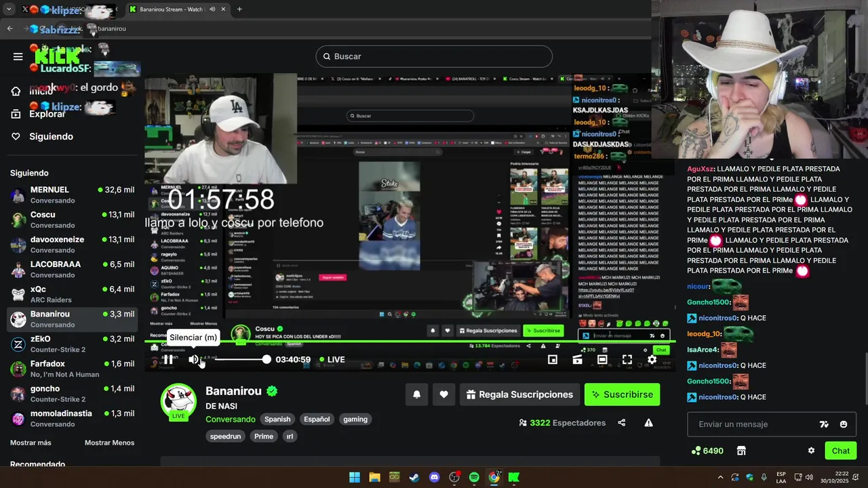Enable picture-in-picture mini player
The image size is (868, 488).
pos(553,360)
